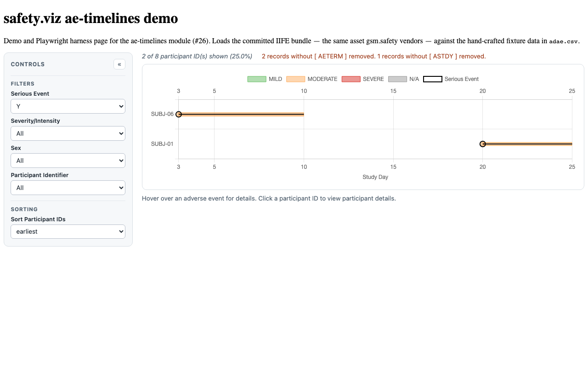Click SUBJ-01 event start circle marker
This screenshot has width=588, height=368.
483,144
